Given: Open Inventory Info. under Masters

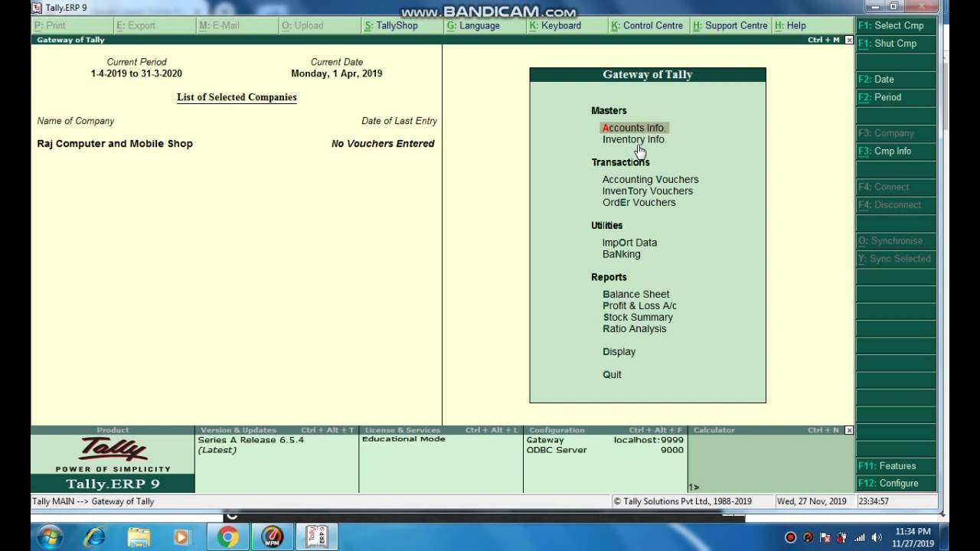Looking at the screenshot, I should (634, 139).
